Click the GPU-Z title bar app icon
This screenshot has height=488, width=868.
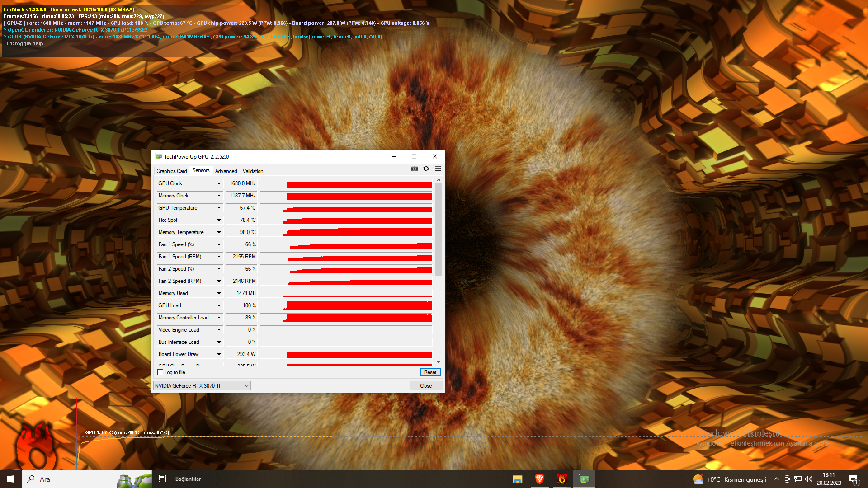[158, 156]
